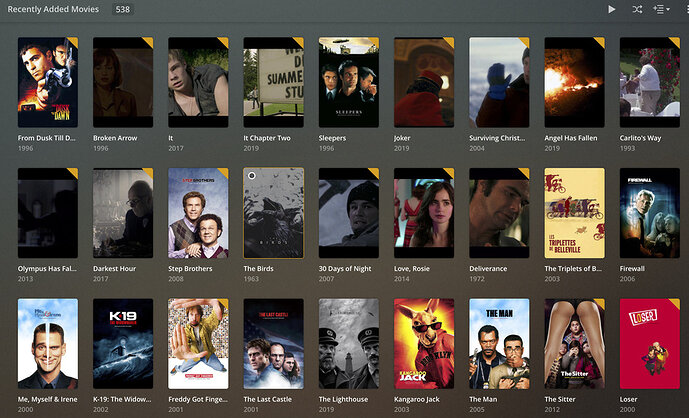Click the "Olympus Has Fal..." title
The height and width of the screenshot is (418, 689).
click(47, 269)
